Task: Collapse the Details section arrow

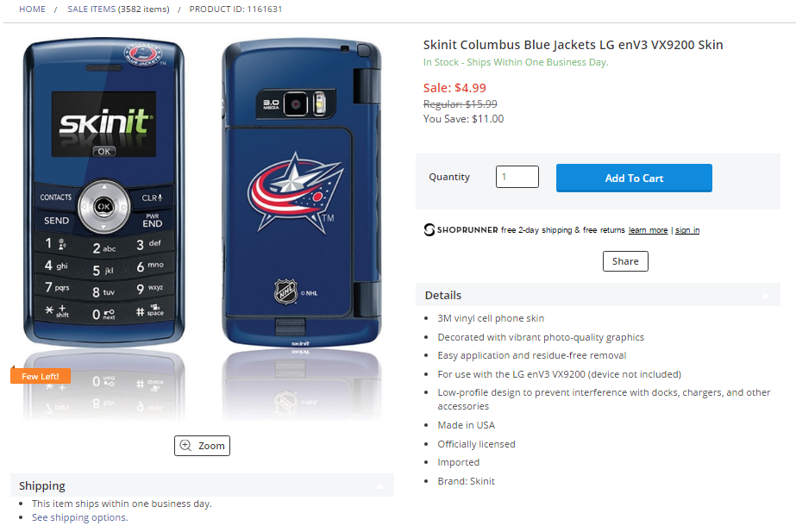Action: click(766, 296)
